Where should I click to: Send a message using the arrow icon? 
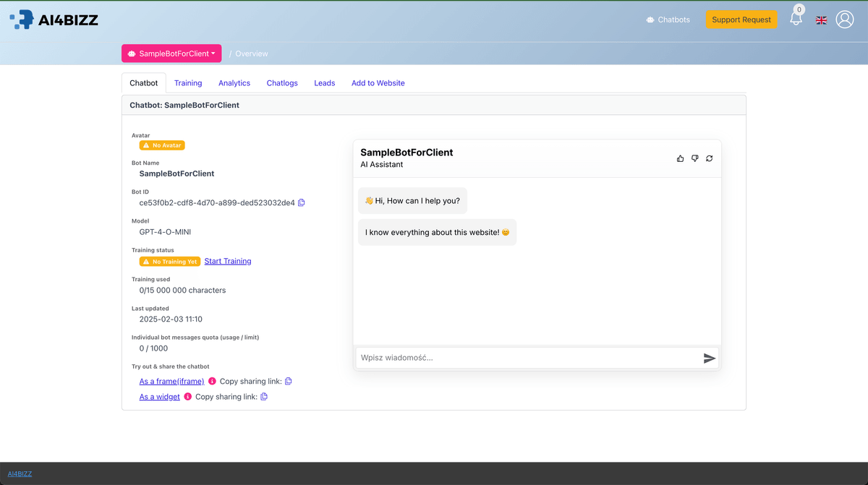[710, 357]
